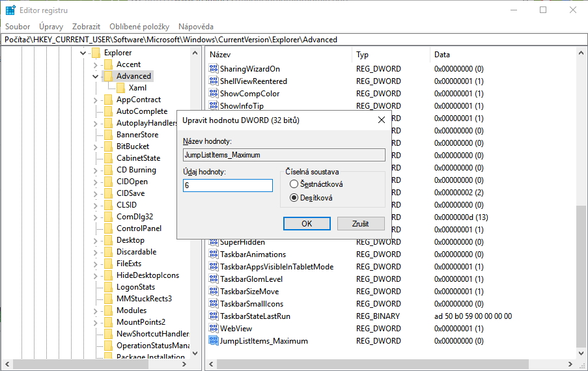Select the ShowInfoTip value name
The image size is (588, 371).
(242, 106)
